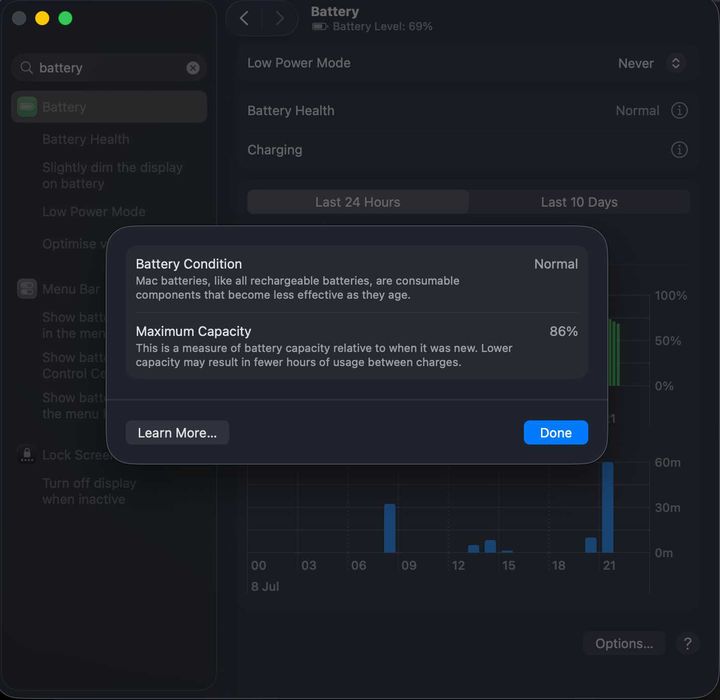Go forward with the right chevron
Image resolution: width=720 pixels, height=700 pixels.
(279, 18)
